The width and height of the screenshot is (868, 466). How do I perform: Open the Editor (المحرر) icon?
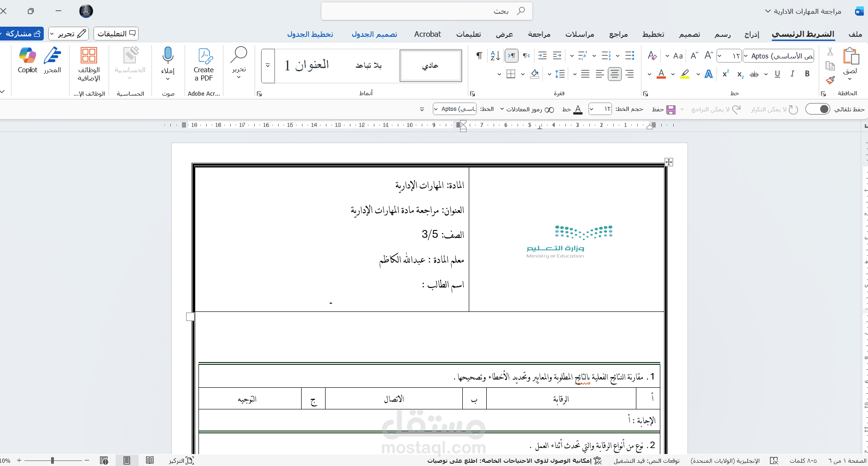tap(52, 55)
